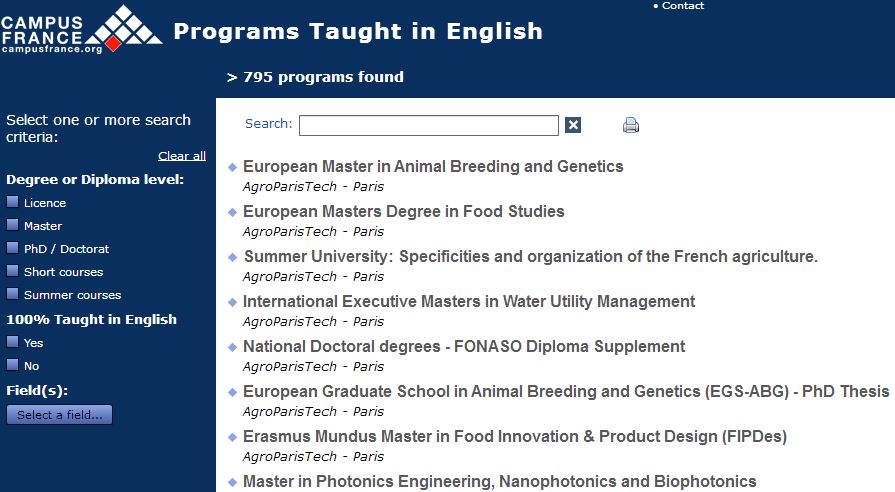Viewport: 895px width, 492px height.
Task: Clear search with the X icon
Action: [x=573, y=125]
